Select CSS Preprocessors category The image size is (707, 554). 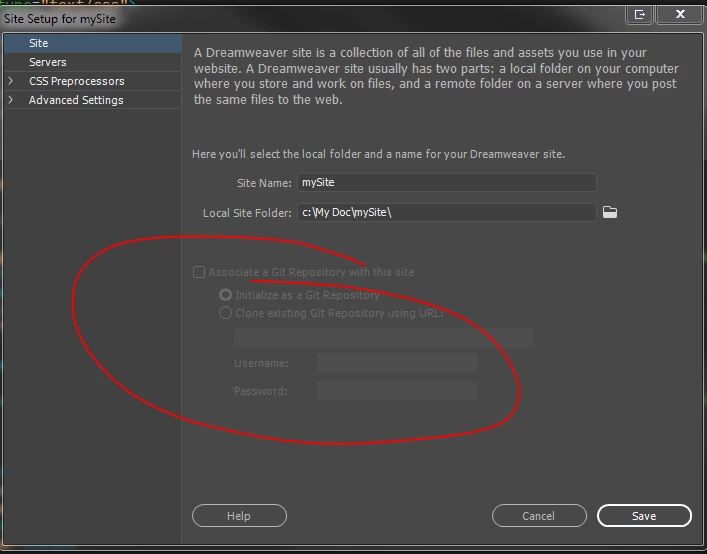92,81
